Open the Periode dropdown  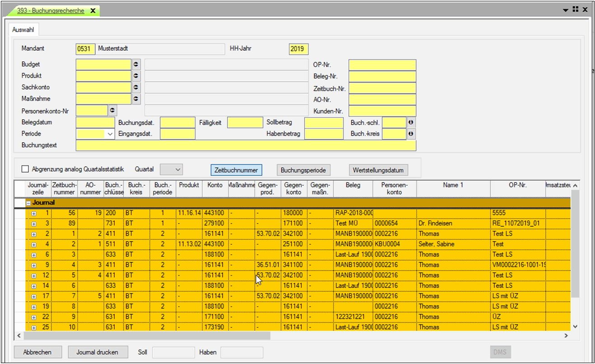click(109, 134)
